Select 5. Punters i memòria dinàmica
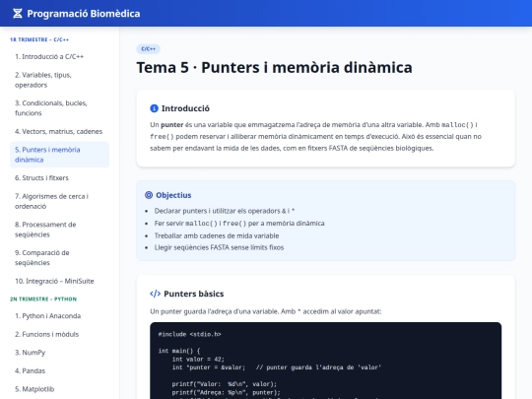Image resolution: width=532 pixels, height=399 pixels. tap(60, 155)
